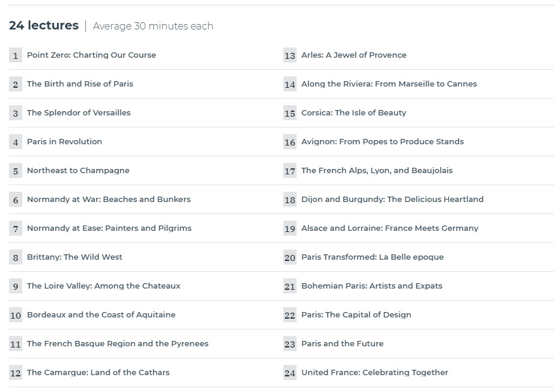Click the number 16 lecture badge
Image resolution: width=554 pixels, height=392 pixels.
coord(290,142)
